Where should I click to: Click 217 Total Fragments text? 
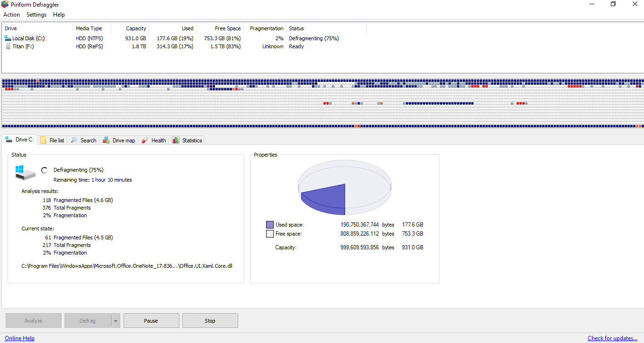[66, 245]
